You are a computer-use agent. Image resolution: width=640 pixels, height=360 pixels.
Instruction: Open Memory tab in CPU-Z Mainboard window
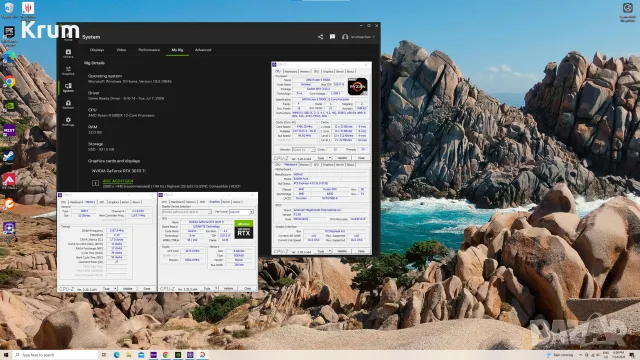[x=304, y=164]
